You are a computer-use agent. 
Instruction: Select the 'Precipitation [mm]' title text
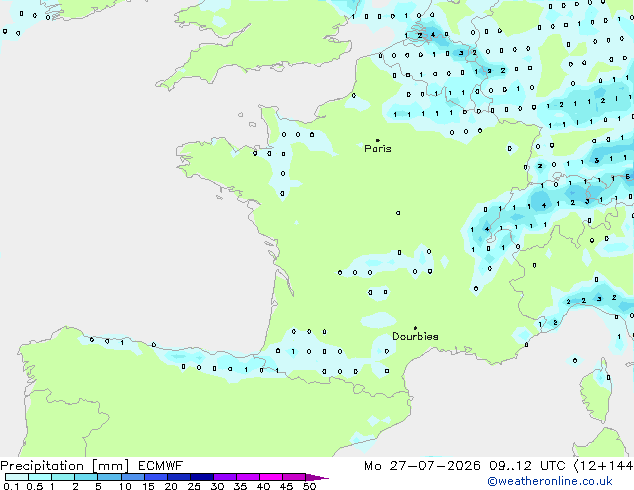[65, 466]
